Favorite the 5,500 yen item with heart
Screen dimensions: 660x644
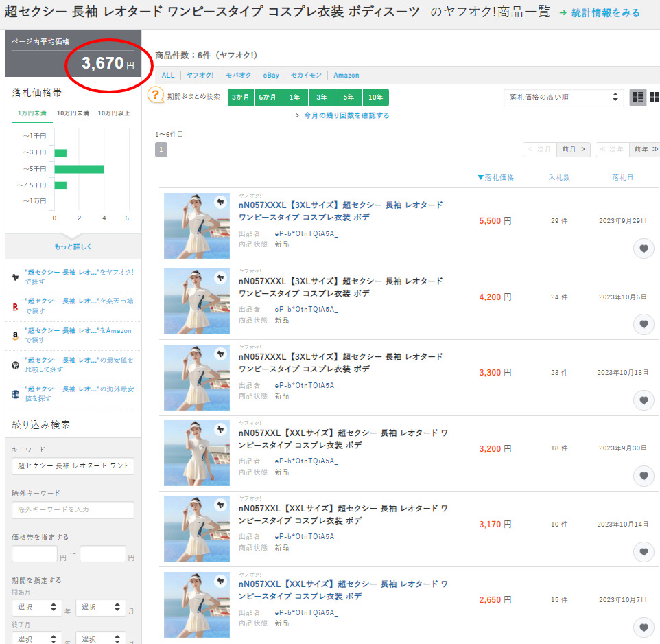click(x=643, y=249)
